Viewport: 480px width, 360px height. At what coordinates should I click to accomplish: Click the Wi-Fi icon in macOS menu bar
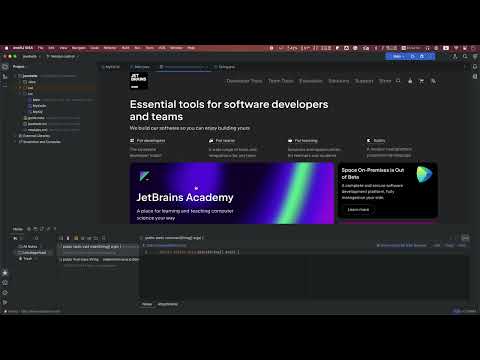point(456,48)
